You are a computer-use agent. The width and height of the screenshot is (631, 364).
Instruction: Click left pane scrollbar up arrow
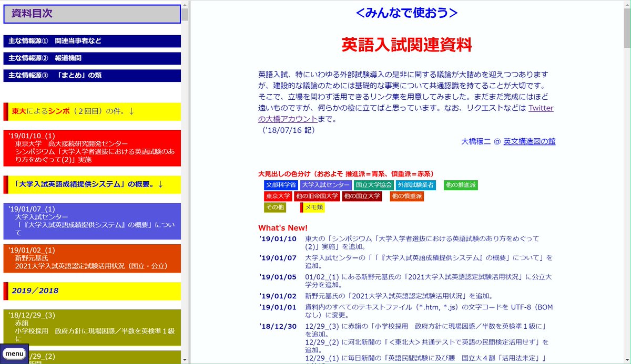click(185, 4)
